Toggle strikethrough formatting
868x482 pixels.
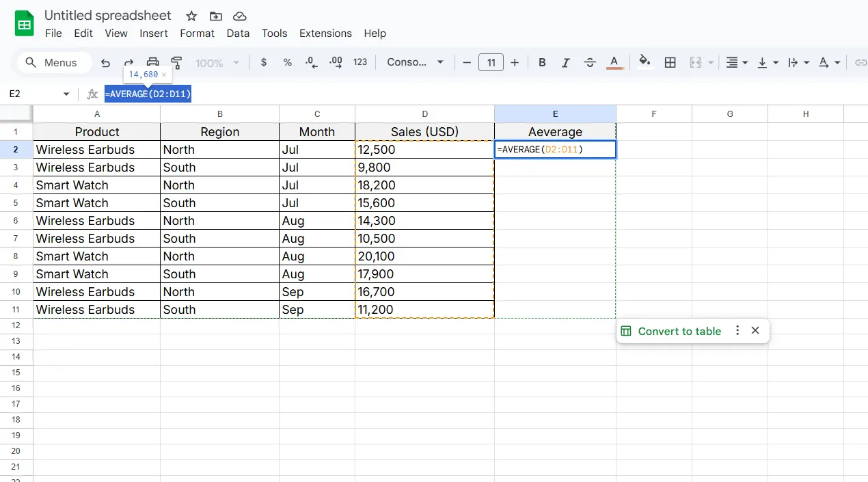(x=590, y=63)
